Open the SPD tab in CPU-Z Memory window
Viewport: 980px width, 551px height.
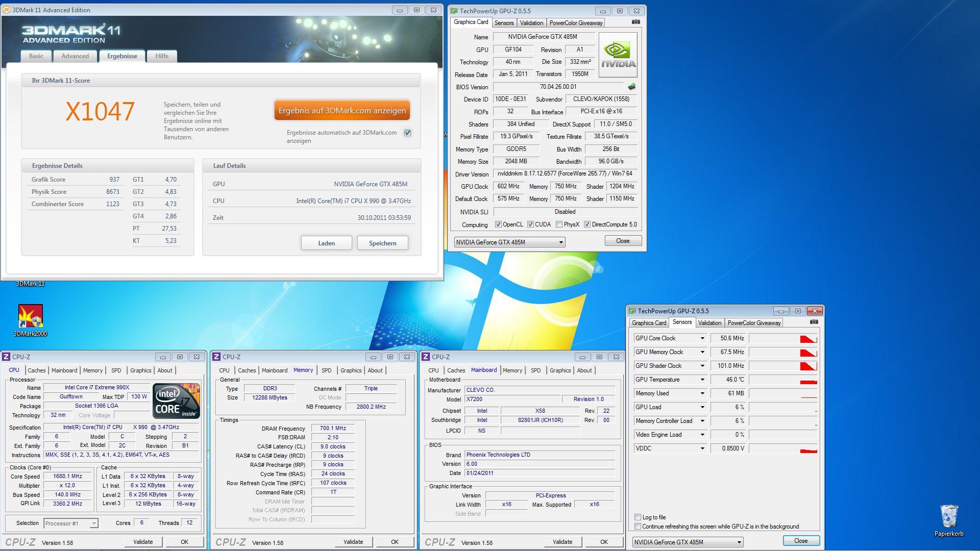coord(327,370)
